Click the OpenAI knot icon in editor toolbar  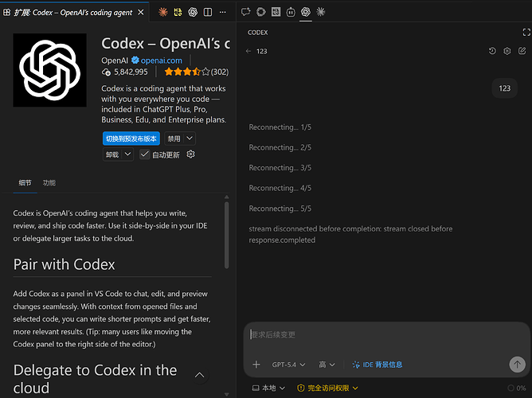click(193, 12)
